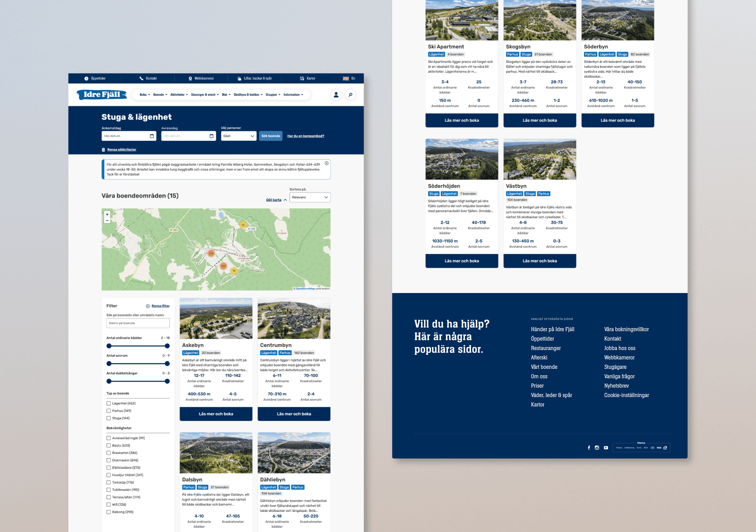This screenshot has height=532, width=756.
Task: Open the YouTube icon in footer
Action: (606, 448)
